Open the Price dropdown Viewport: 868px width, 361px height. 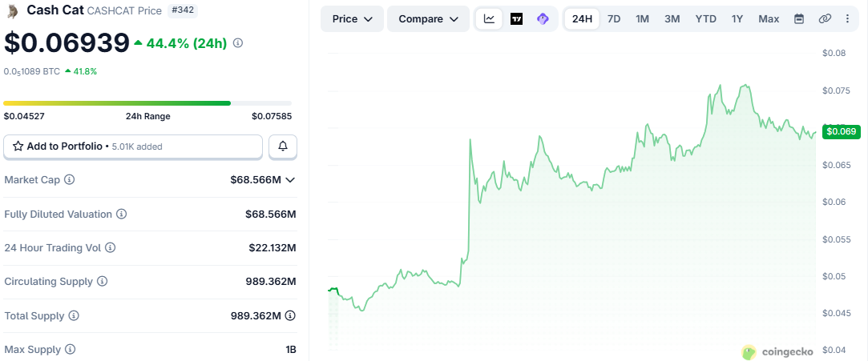pyautogui.click(x=352, y=18)
